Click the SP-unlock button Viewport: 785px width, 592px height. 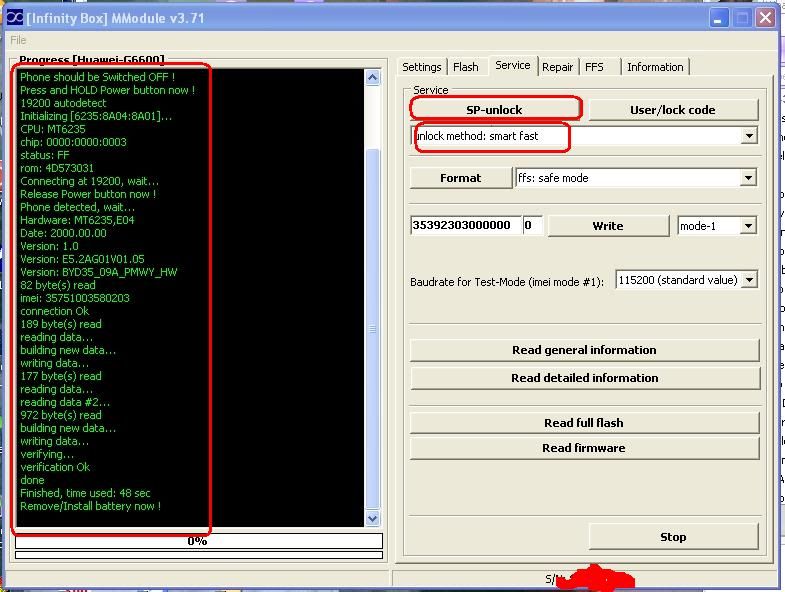click(x=494, y=109)
